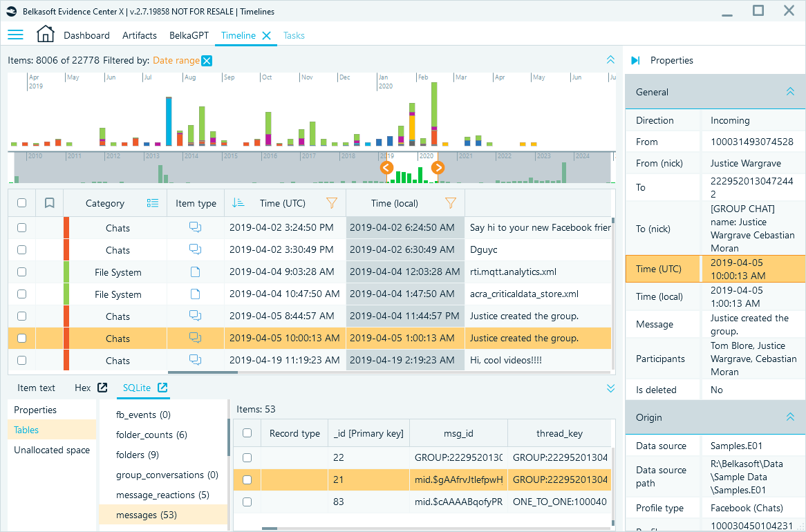Click file icon of acra_criticaldata_store.xml row
The image size is (806, 532).
coord(196,294)
